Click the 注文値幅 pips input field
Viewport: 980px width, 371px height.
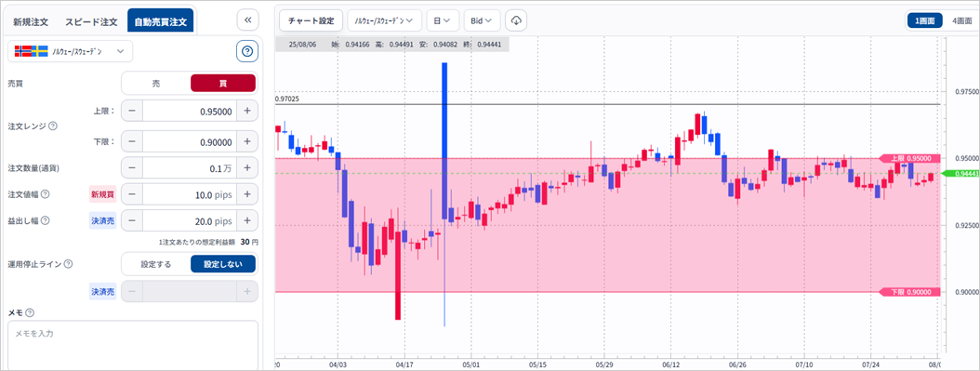click(190, 194)
